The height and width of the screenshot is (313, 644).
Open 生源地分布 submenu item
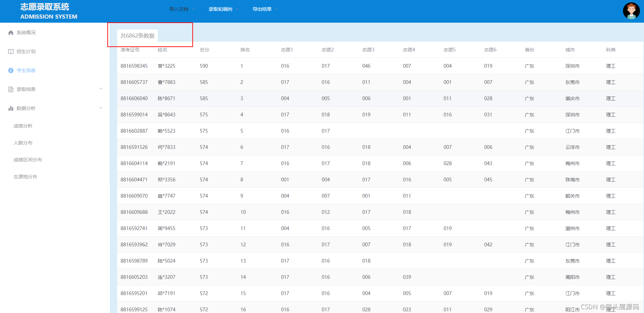25,177
